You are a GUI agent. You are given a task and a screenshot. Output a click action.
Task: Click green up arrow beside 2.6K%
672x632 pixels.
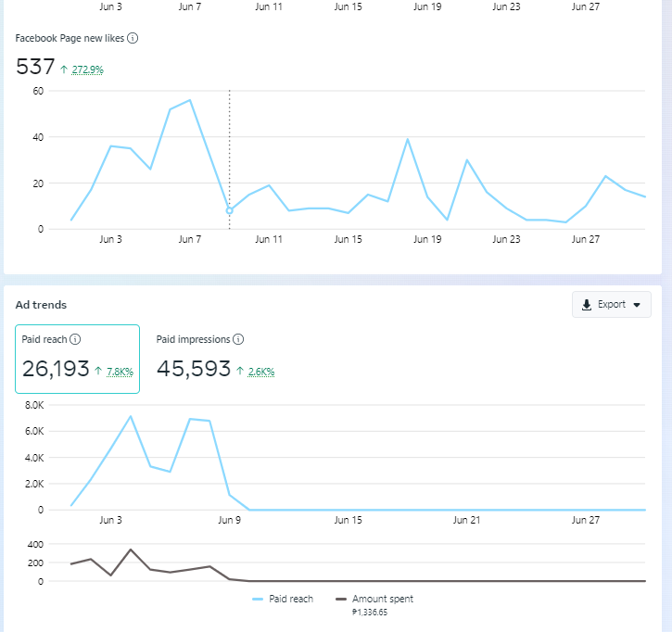[x=240, y=371]
